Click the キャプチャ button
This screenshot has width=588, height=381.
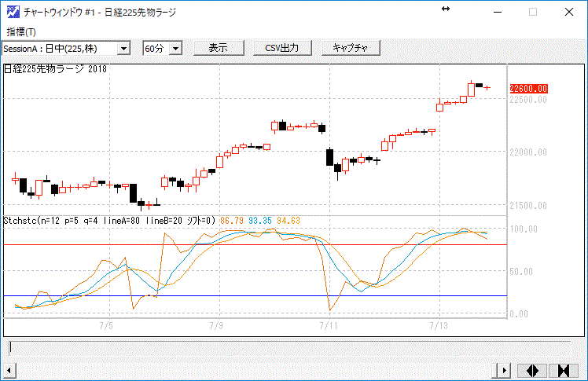351,48
